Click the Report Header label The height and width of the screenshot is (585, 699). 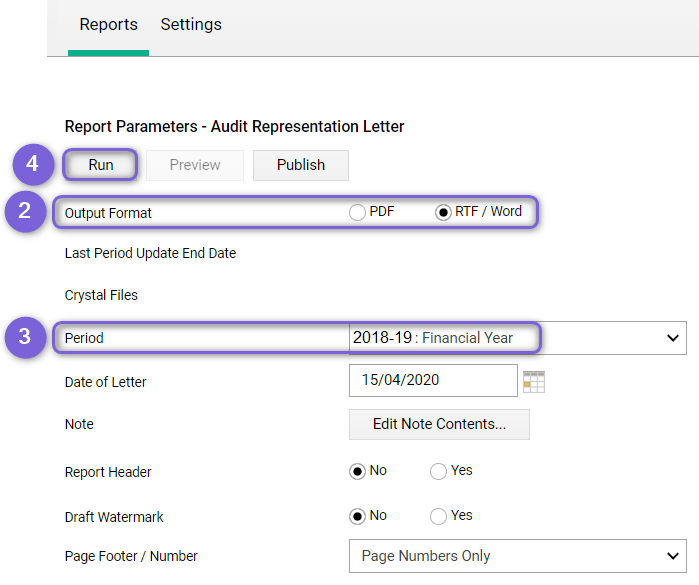coord(108,472)
